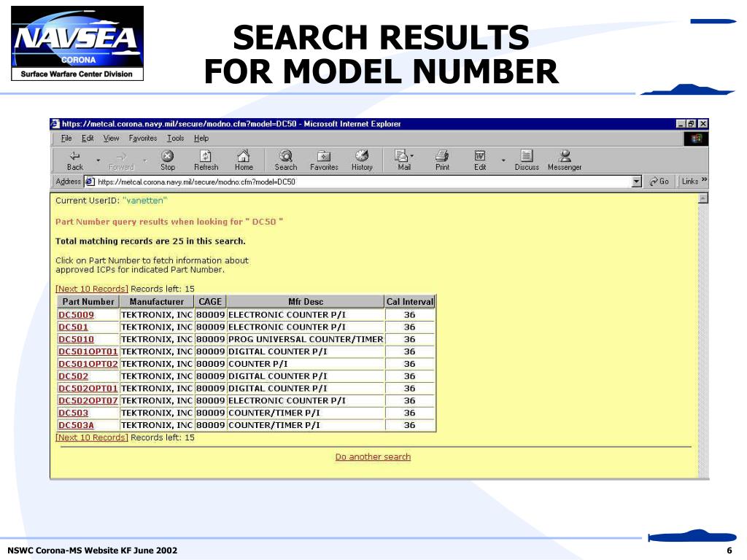Open part number DC503A link
This screenshot has width=747, height=560.
coord(76,425)
